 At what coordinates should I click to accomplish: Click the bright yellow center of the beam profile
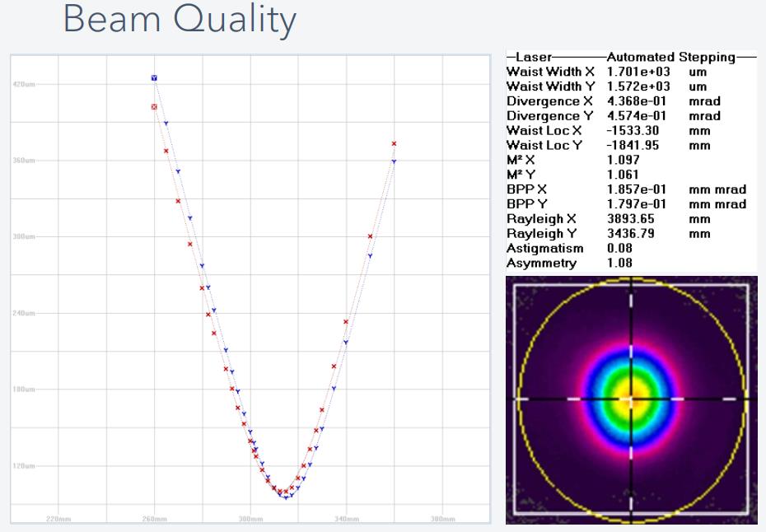pyautogui.click(x=631, y=399)
